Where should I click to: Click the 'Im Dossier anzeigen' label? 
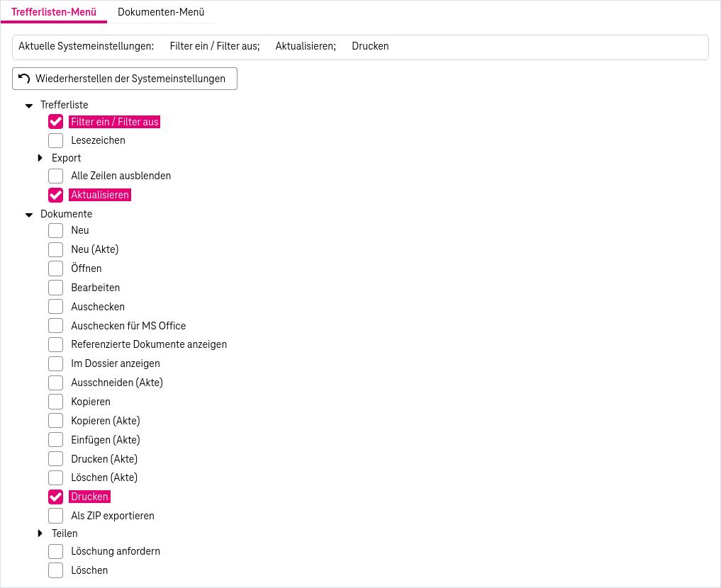click(x=116, y=363)
